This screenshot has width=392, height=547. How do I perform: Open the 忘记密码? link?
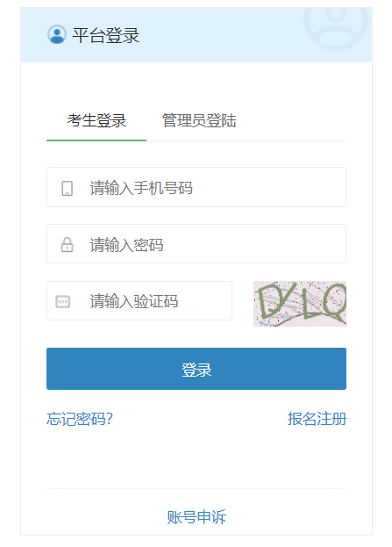click(x=80, y=419)
